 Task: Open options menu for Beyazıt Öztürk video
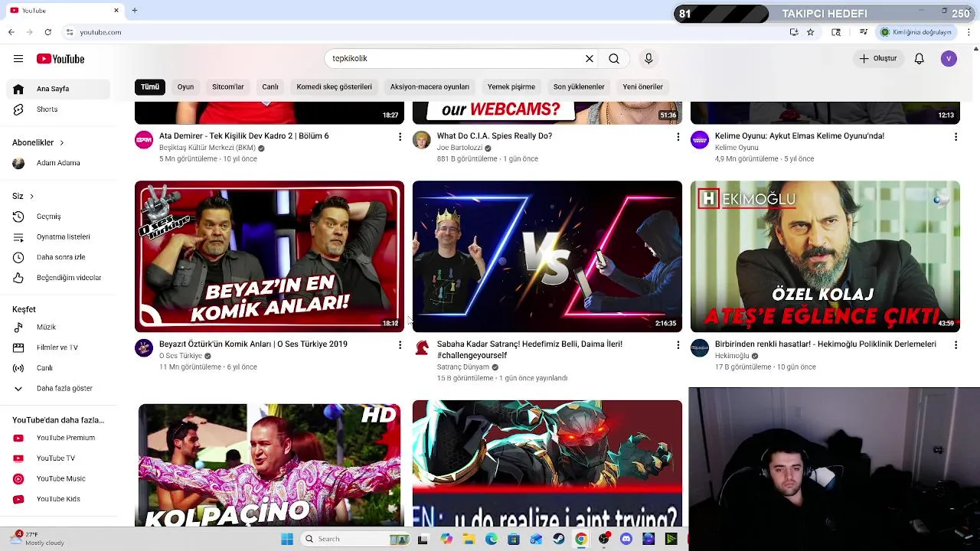(x=400, y=345)
